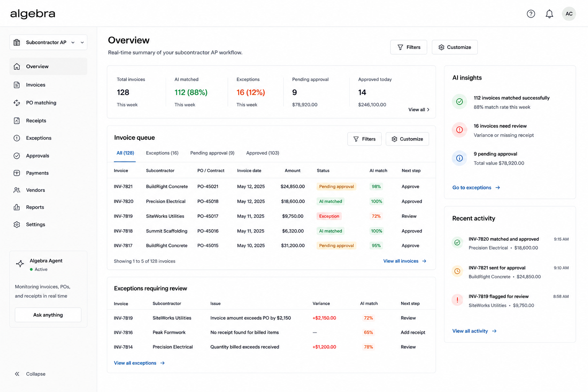Click the Vendors people icon

[x=17, y=190]
